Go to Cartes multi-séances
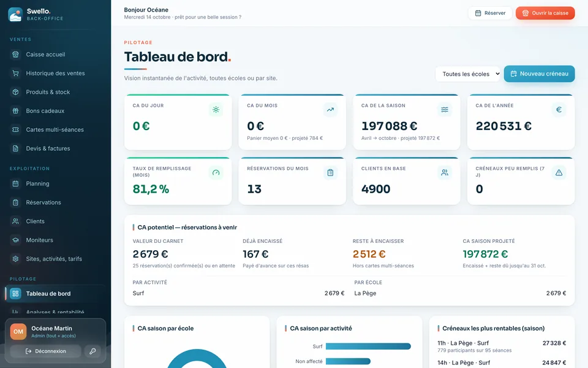 coord(56,129)
